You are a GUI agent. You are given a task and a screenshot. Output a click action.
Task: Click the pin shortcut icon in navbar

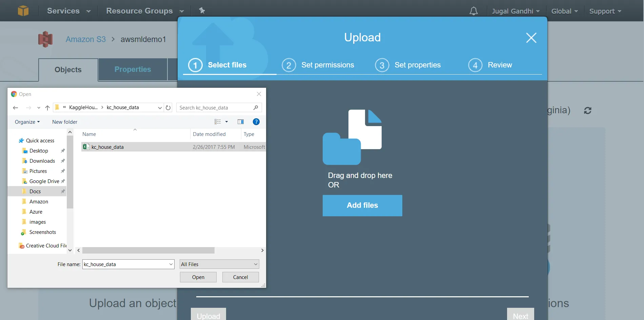(202, 11)
